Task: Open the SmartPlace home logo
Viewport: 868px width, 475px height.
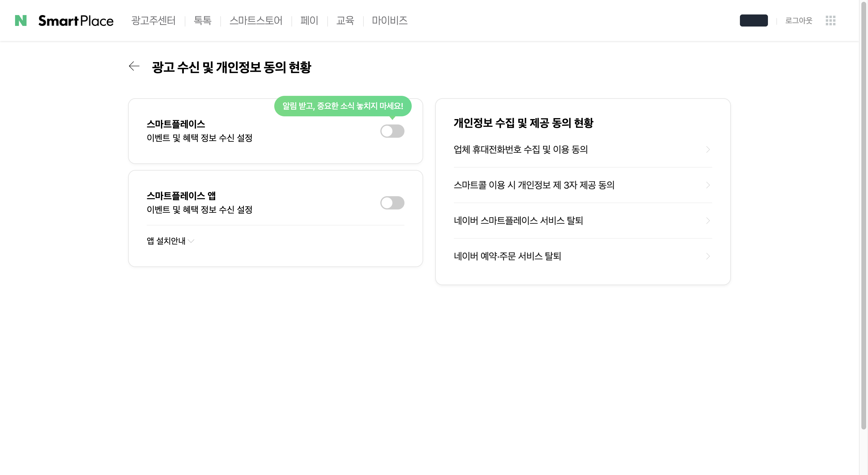Action: 76,20
